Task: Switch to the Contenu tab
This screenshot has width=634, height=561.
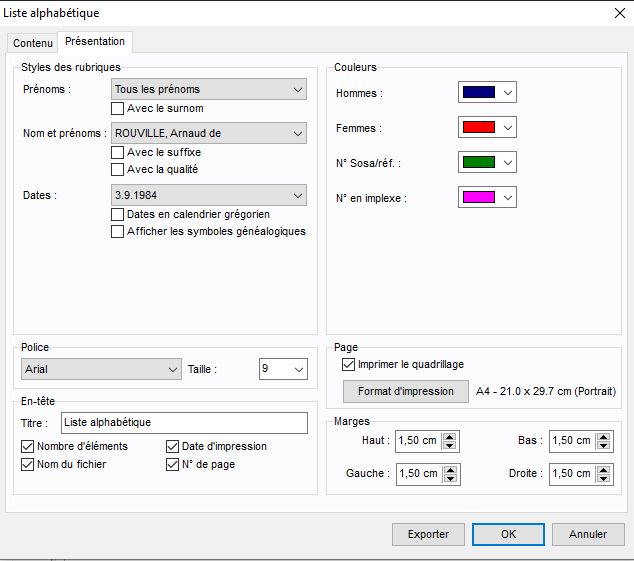Action: coord(33,43)
